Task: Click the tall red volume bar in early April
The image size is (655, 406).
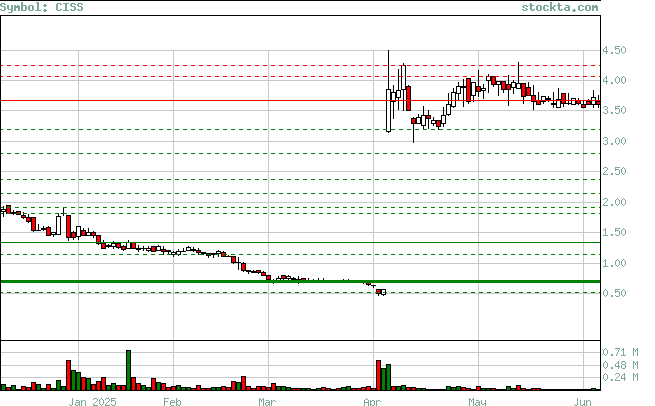Action: point(378,375)
